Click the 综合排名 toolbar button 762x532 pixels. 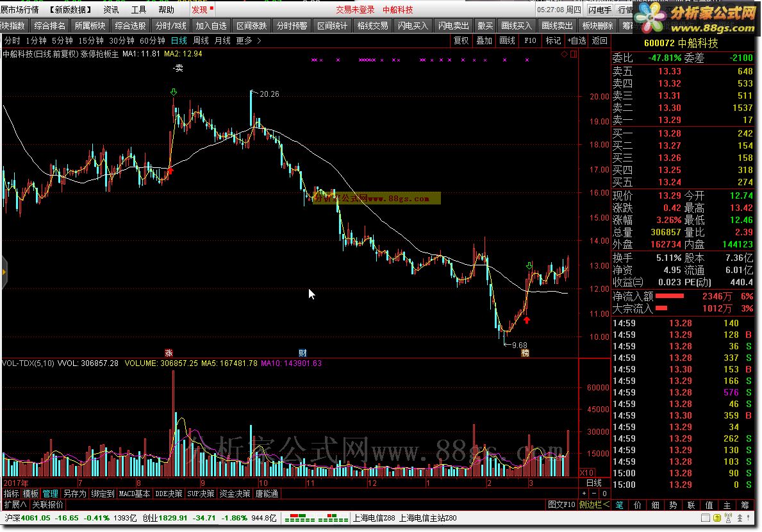(49, 26)
